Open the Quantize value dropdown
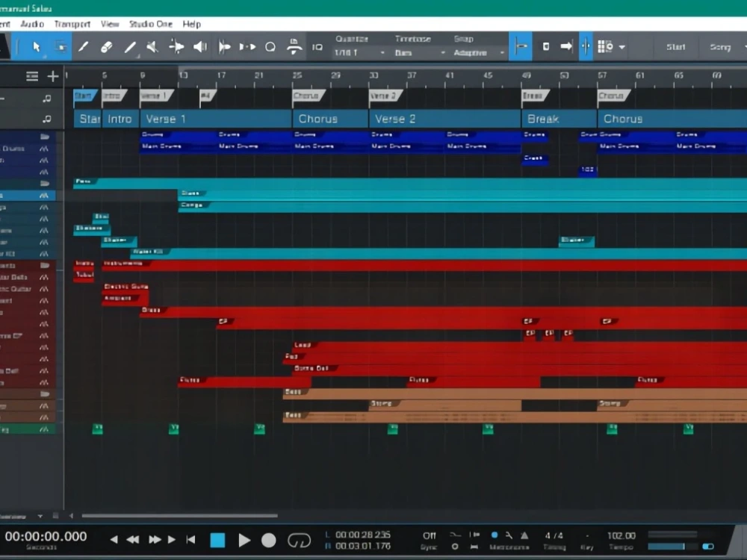747x560 pixels. [359, 52]
